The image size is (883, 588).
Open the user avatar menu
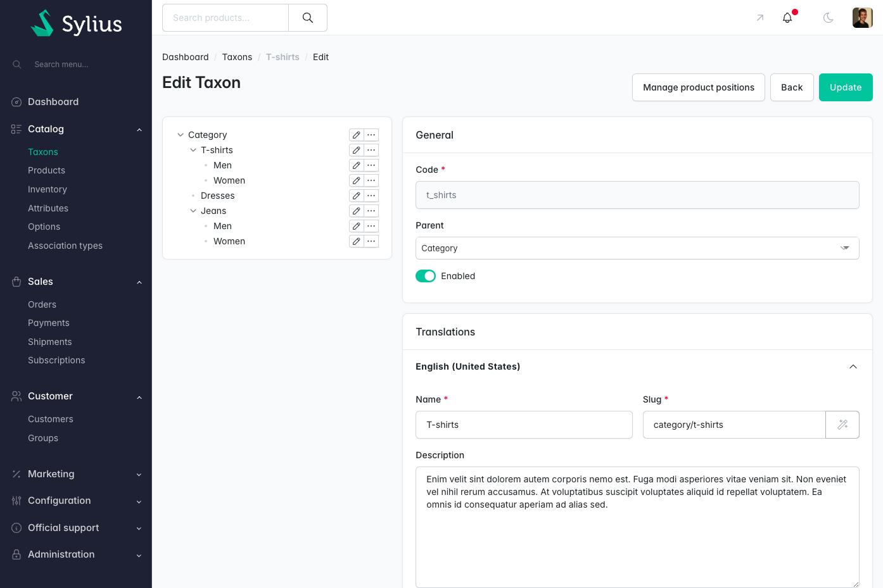click(x=863, y=18)
